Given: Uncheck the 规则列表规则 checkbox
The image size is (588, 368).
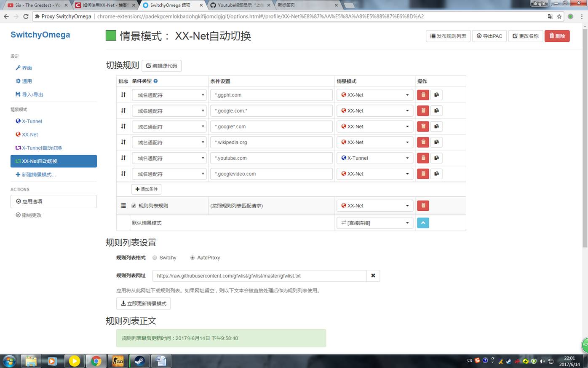Looking at the screenshot, I should [134, 206].
